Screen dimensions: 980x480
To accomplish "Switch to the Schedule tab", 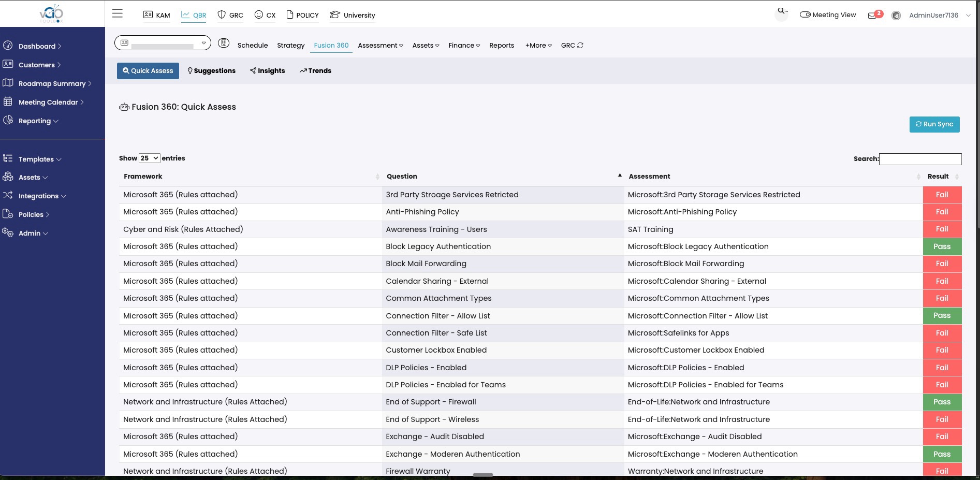I will 253,45.
